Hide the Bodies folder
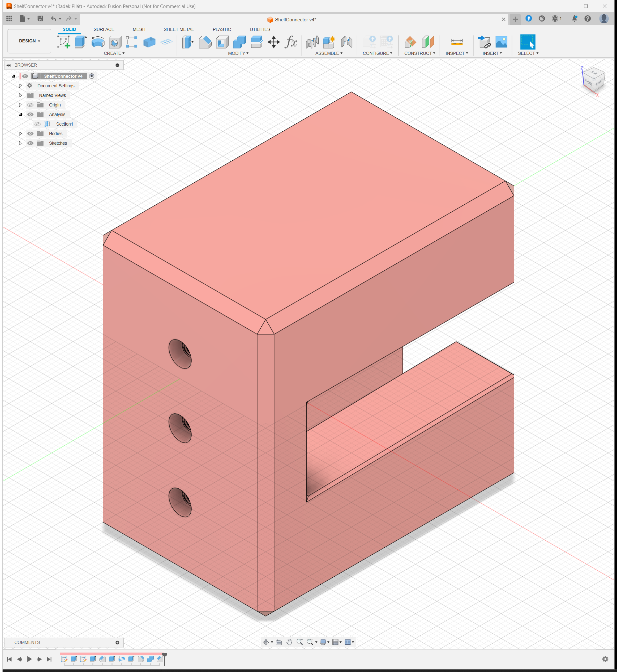The height and width of the screenshot is (672, 617). [30, 134]
